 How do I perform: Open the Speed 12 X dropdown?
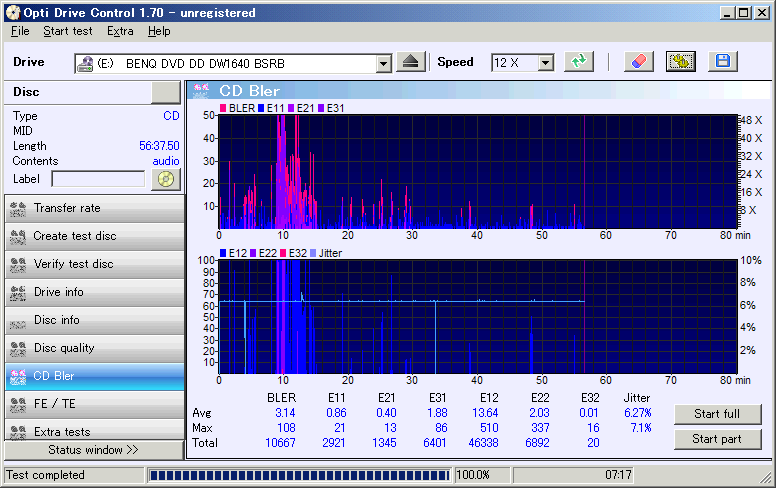click(545, 63)
